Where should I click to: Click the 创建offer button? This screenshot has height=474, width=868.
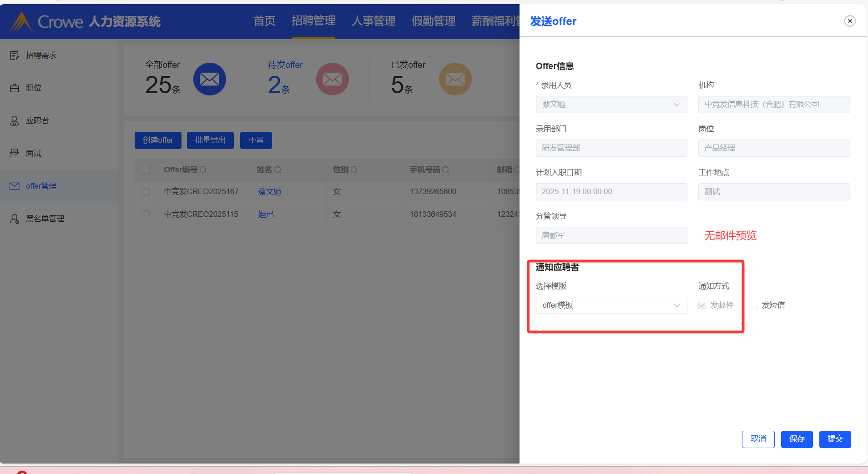[x=158, y=140]
